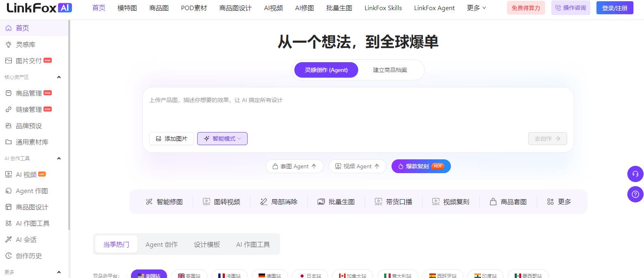Expand the 更多 menu in top navigation
This screenshot has height=278, width=644.
tap(476, 8)
